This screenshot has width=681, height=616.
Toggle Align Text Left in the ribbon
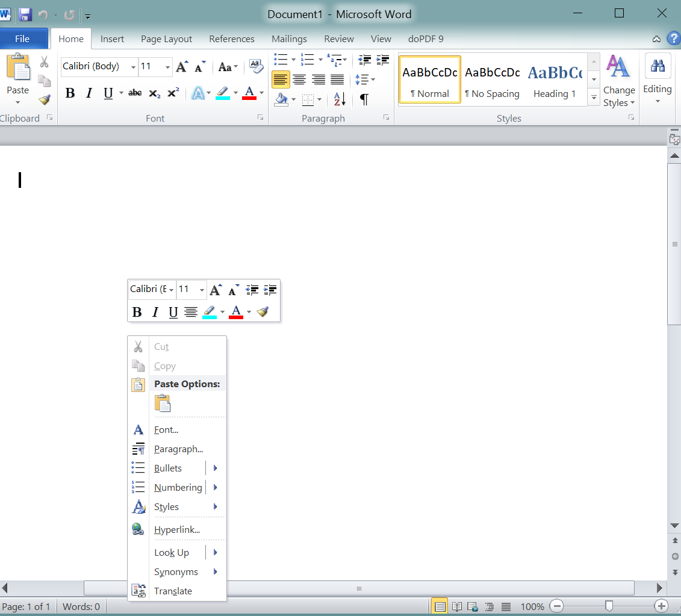281,79
